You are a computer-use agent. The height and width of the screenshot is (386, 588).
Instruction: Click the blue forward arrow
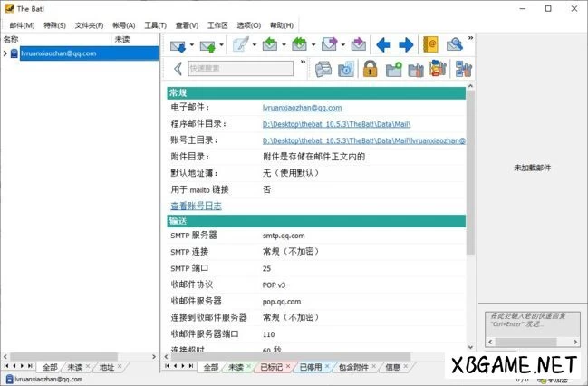point(406,44)
